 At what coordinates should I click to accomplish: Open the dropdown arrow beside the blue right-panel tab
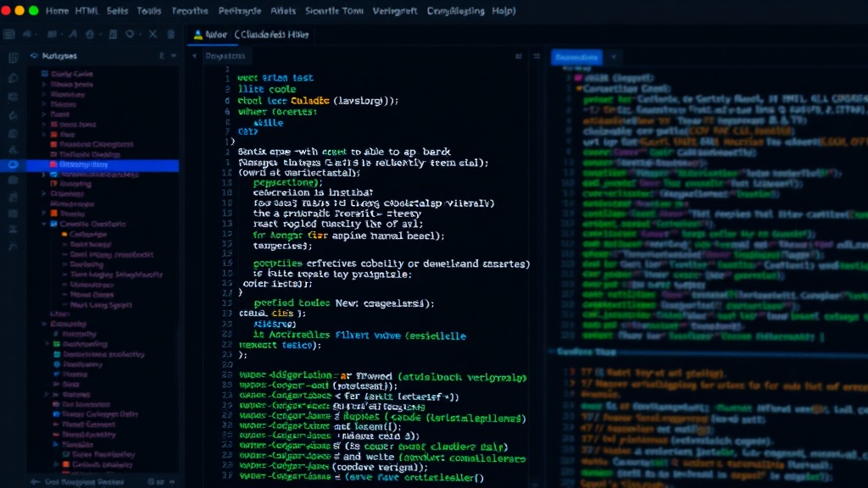click(614, 57)
